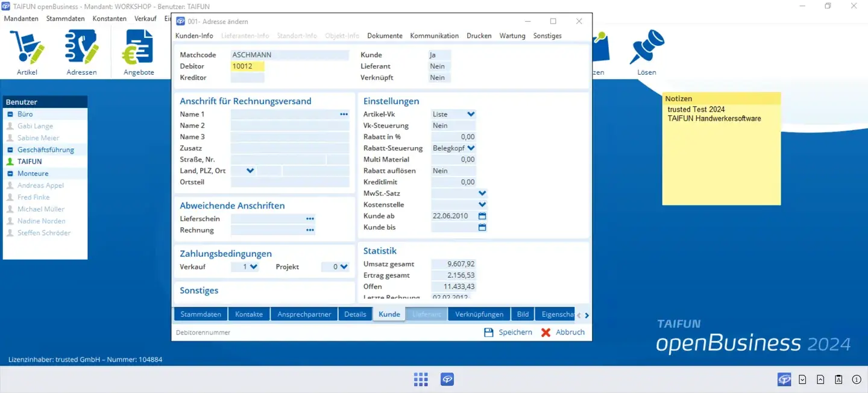Switch to the Bild tab
This screenshot has width=868, height=393.
(x=523, y=314)
